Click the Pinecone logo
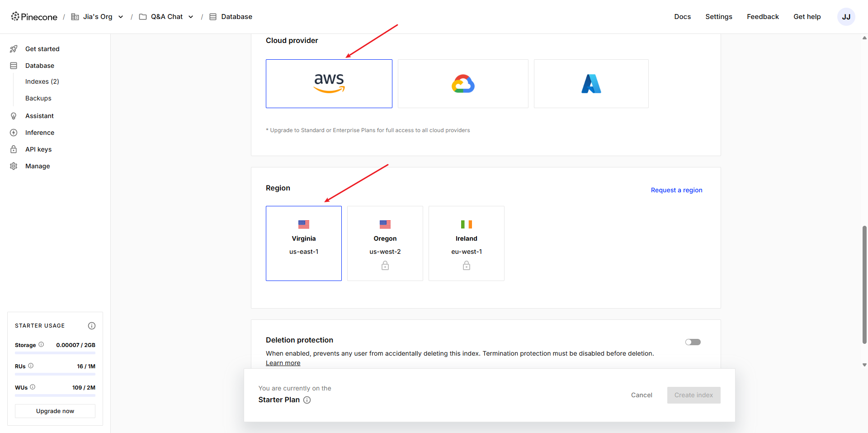Screen dimensions: 868x433 tap(34, 17)
